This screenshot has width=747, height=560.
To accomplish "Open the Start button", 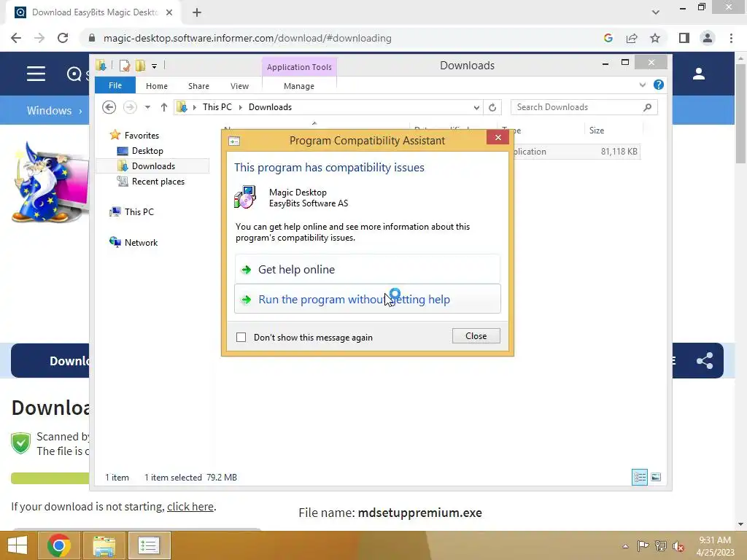I will pos(18,545).
